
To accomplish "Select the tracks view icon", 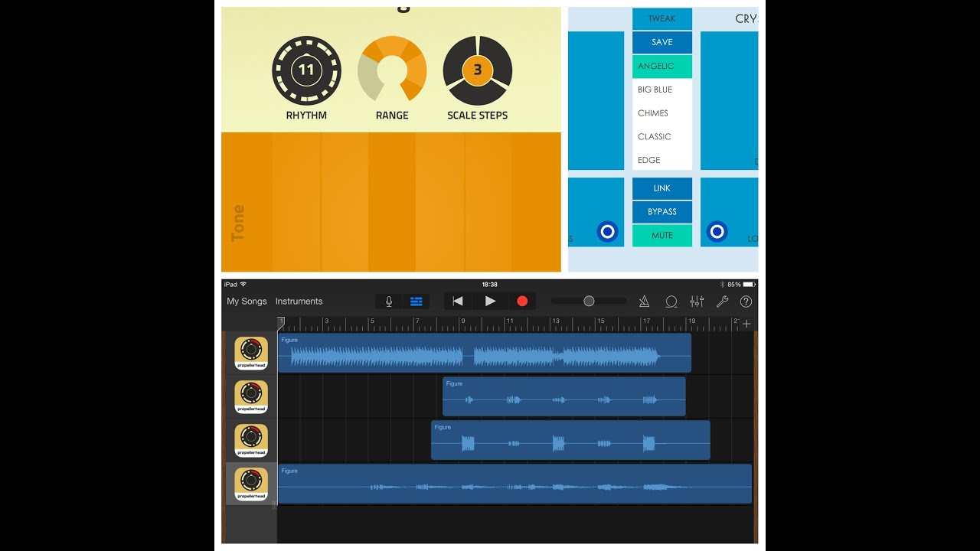I will pos(416,302).
